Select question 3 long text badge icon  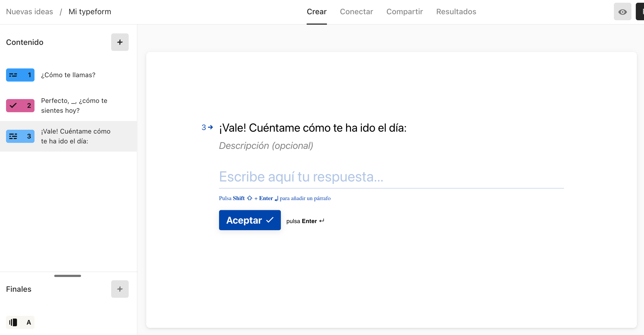click(20, 136)
